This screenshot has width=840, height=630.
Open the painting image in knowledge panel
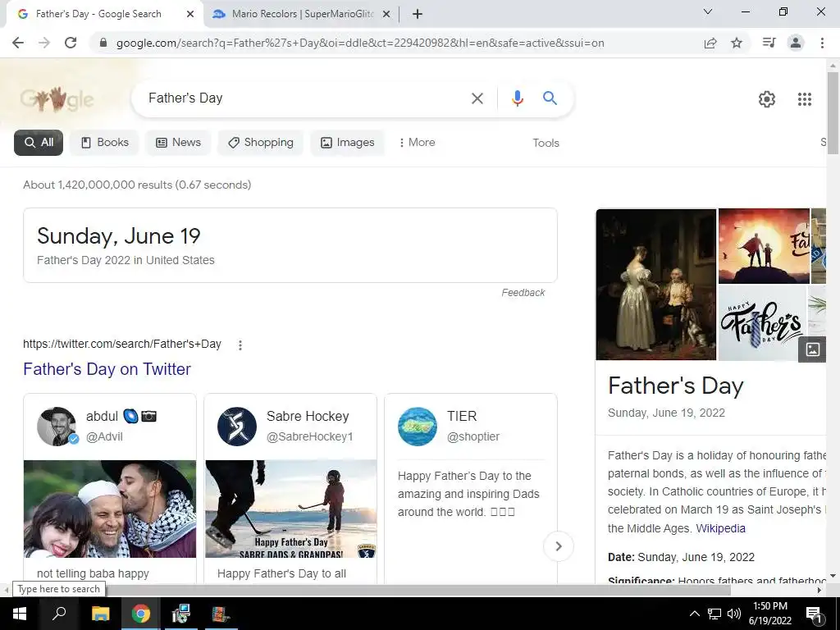[x=655, y=285]
